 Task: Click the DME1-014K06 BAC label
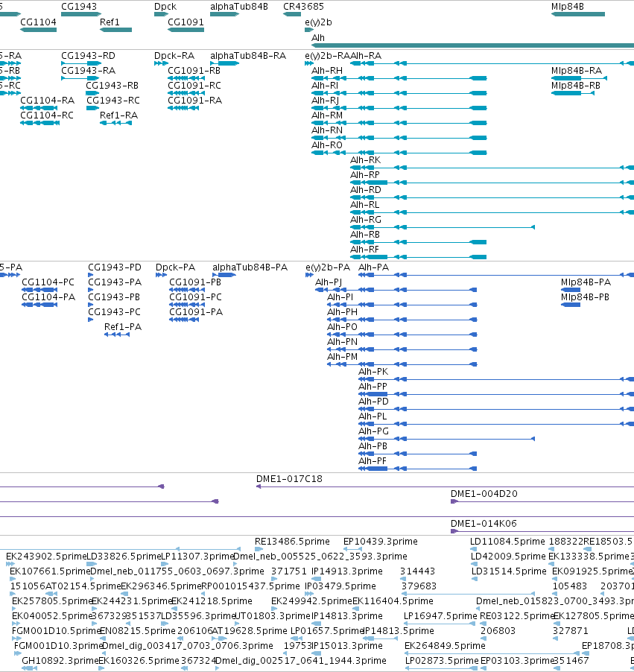tap(484, 523)
